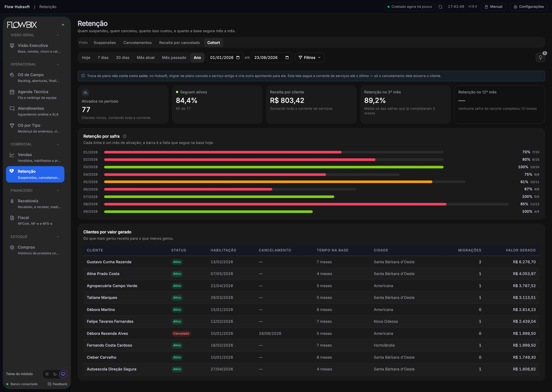Screen dimensions: 552x392
Task: Click the Coletado agora há pouco status pill
Action: coord(410,7)
